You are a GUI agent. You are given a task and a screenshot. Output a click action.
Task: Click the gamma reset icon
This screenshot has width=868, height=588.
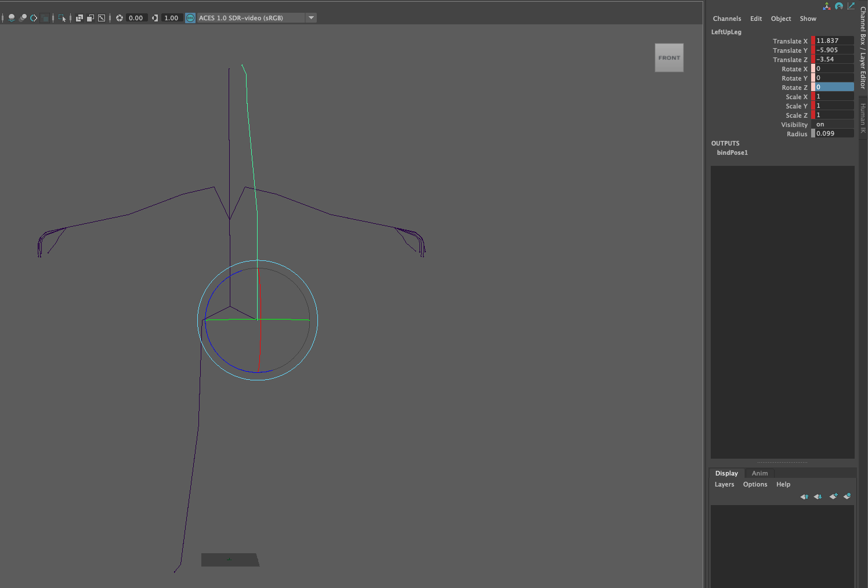click(x=155, y=18)
